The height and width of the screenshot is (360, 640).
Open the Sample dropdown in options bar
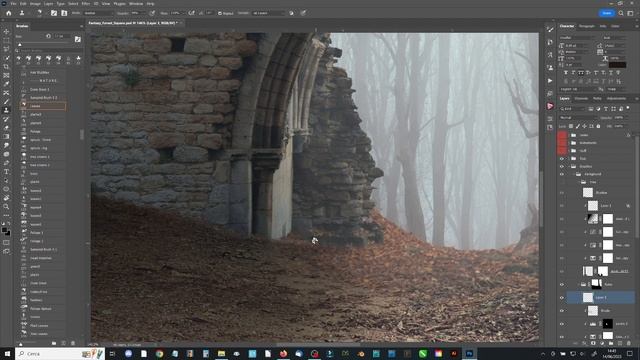click(268, 13)
